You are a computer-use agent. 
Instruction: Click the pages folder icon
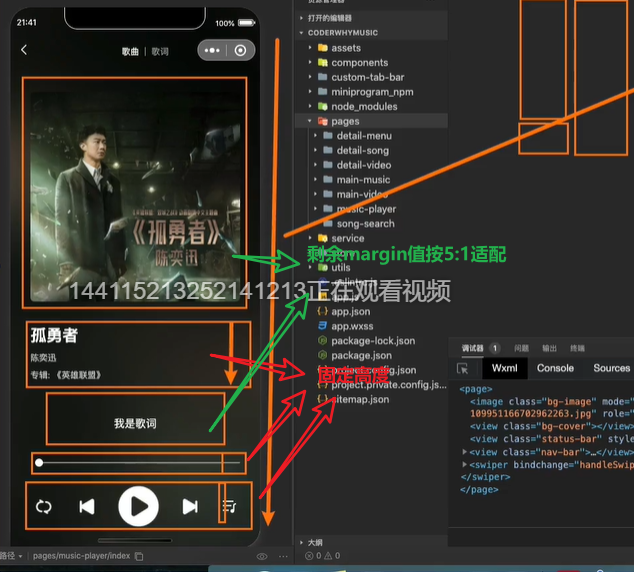pos(323,121)
